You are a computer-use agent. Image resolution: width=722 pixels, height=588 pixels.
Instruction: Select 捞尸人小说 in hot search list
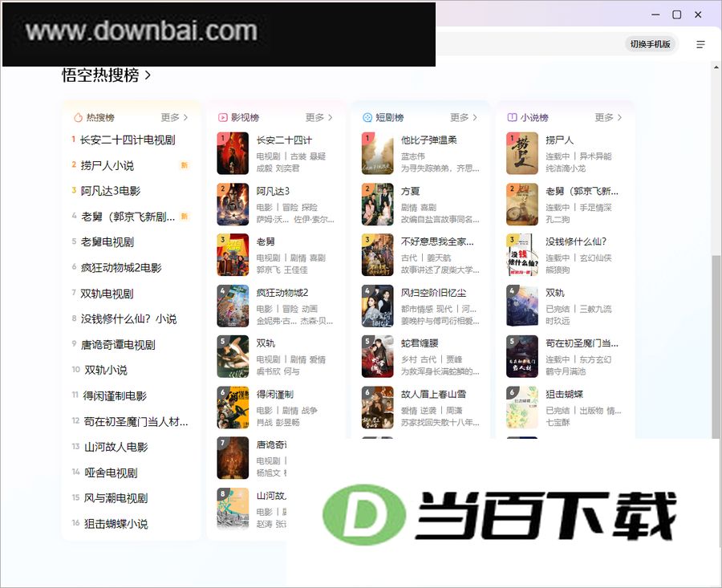107,165
